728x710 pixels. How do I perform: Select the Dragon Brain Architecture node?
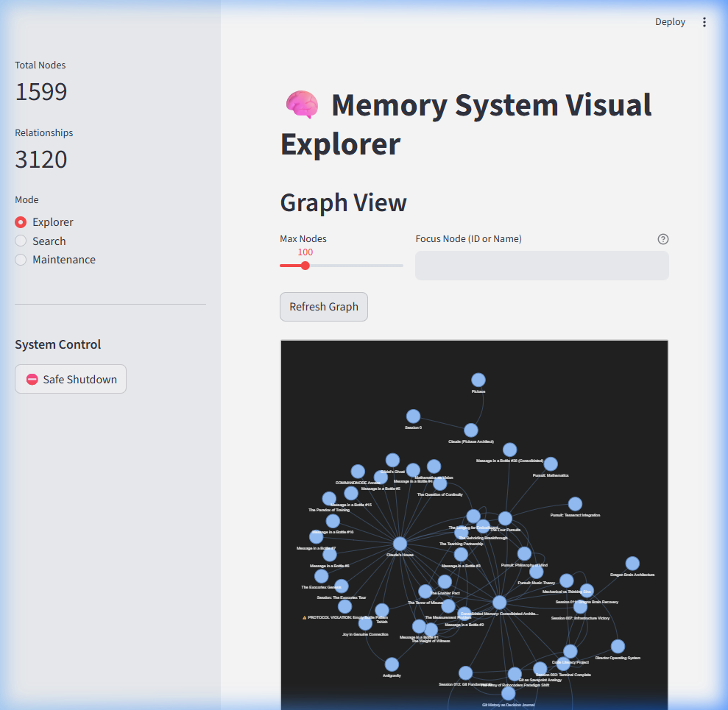tap(632, 562)
